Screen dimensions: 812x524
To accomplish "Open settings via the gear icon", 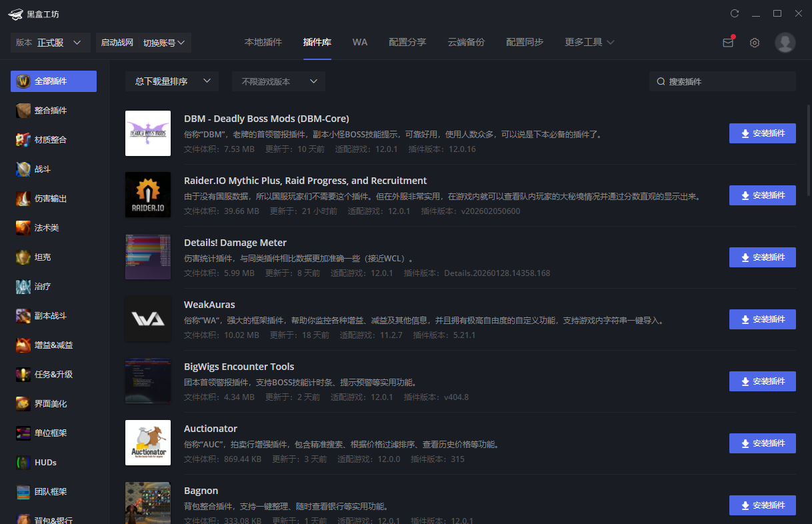I will [x=754, y=43].
